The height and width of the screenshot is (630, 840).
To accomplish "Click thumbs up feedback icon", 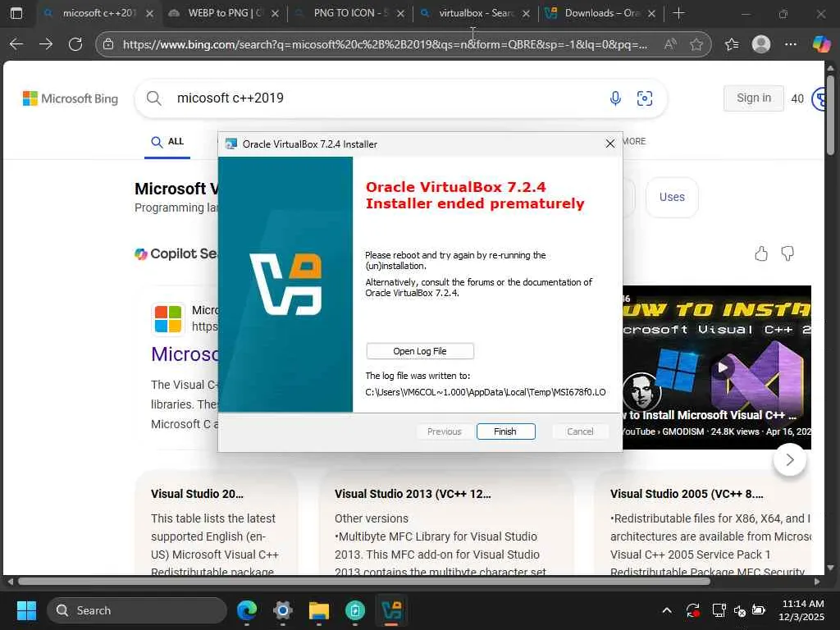I will pyautogui.click(x=760, y=253).
